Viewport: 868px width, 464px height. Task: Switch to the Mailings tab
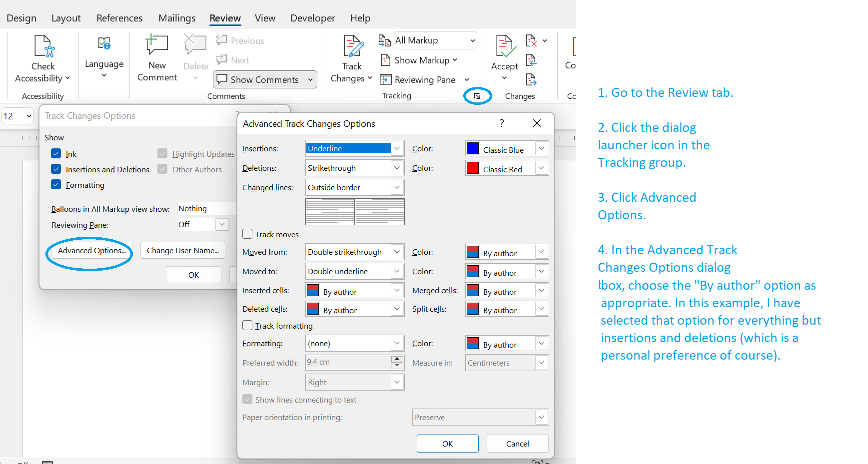point(176,17)
